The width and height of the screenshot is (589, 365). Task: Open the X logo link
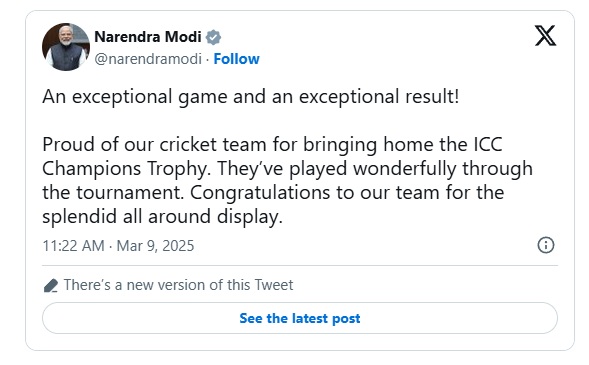(x=545, y=36)
